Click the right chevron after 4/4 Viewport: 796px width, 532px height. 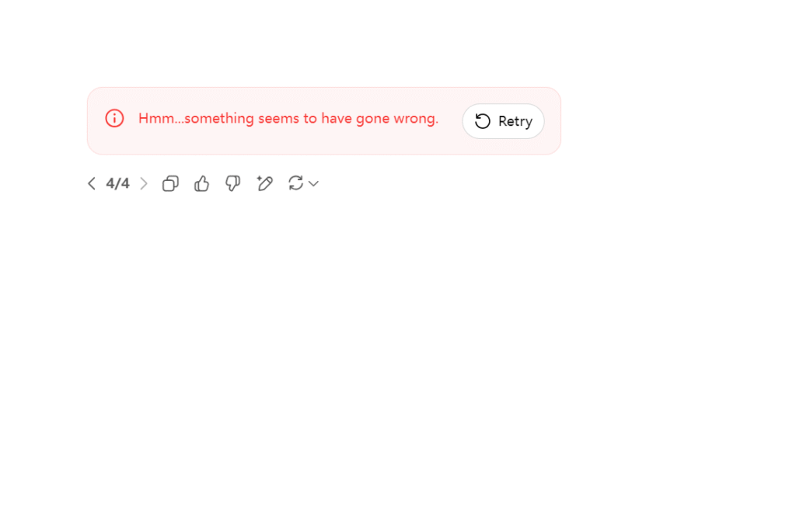(x=144, y=183)
